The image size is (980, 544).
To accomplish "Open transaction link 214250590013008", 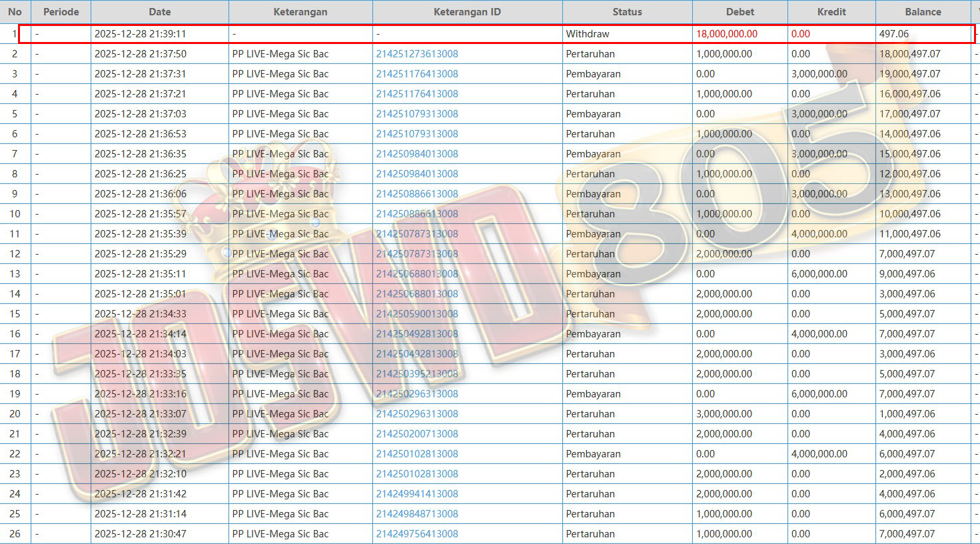I will 417,314.
